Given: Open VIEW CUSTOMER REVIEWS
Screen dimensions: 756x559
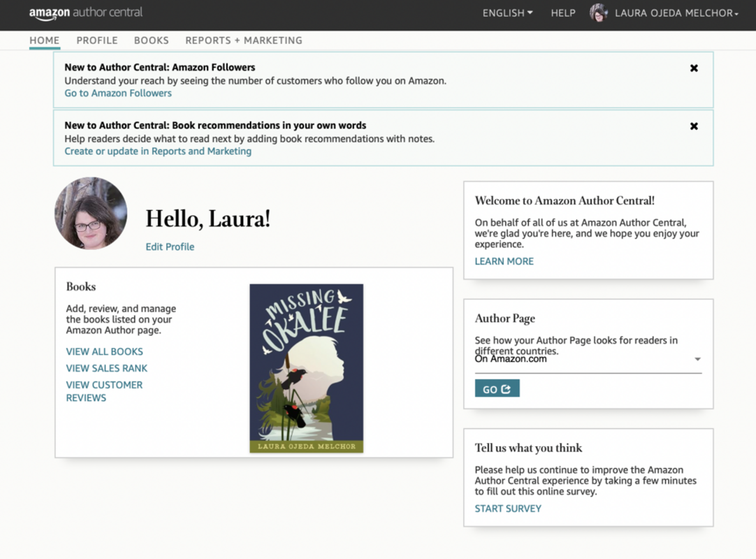Looking at the screenshot, I should [x=104, y=392].
